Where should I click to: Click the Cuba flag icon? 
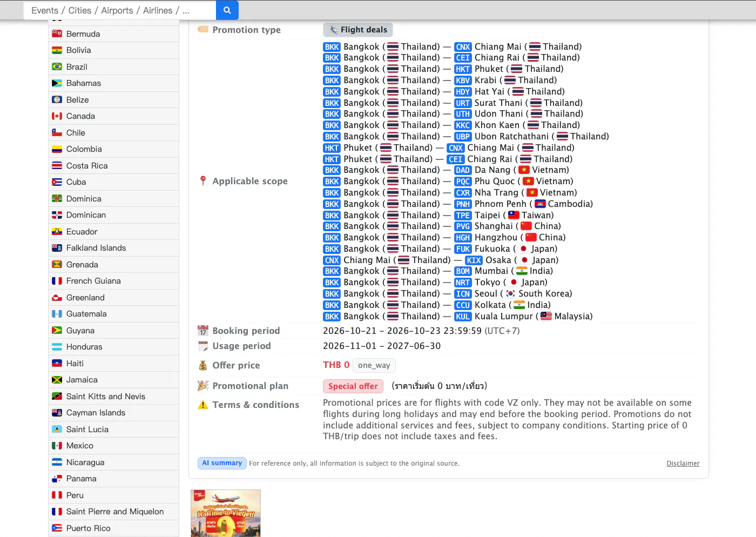coord(57,182)
